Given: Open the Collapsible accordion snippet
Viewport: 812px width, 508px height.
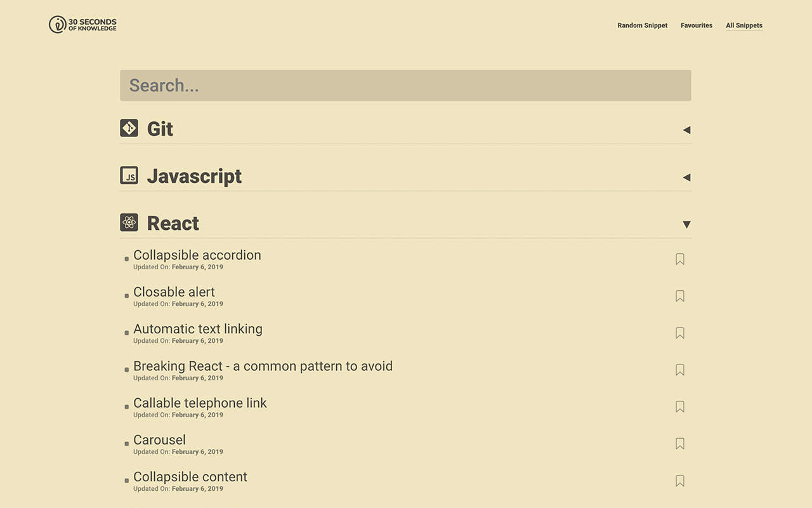Looking at the screenshot, I should (197, 255).
